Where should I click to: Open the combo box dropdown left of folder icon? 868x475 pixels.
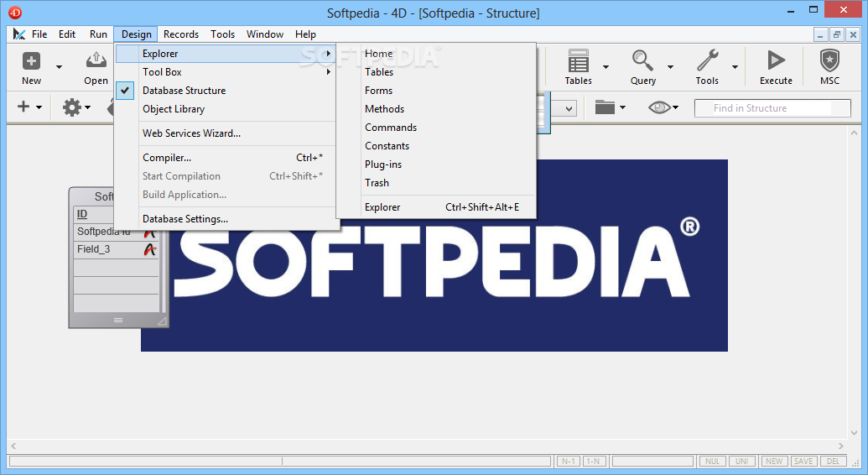[x=569, y=108]
